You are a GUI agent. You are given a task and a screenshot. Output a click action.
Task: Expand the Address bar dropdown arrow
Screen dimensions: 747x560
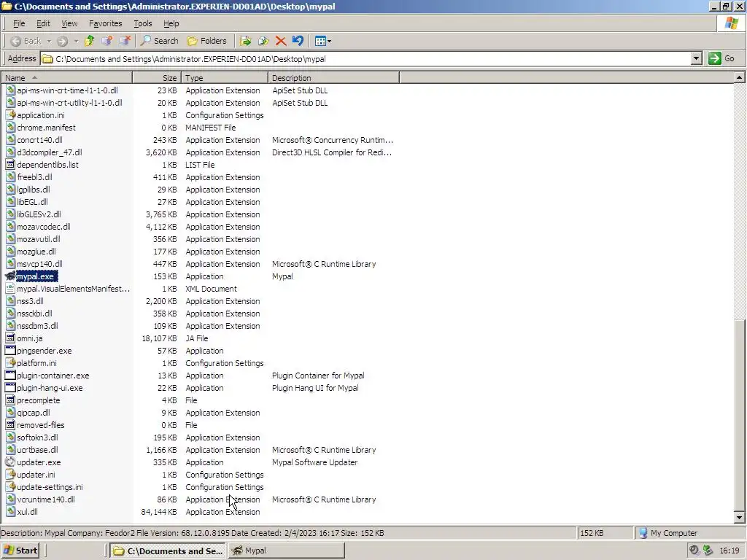pyautogui.click(x=697, y=58)
